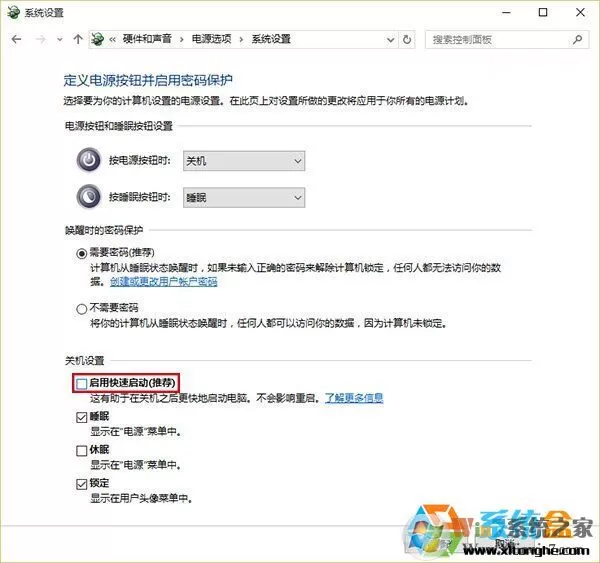Click the power button icon

tap(89, 160)
